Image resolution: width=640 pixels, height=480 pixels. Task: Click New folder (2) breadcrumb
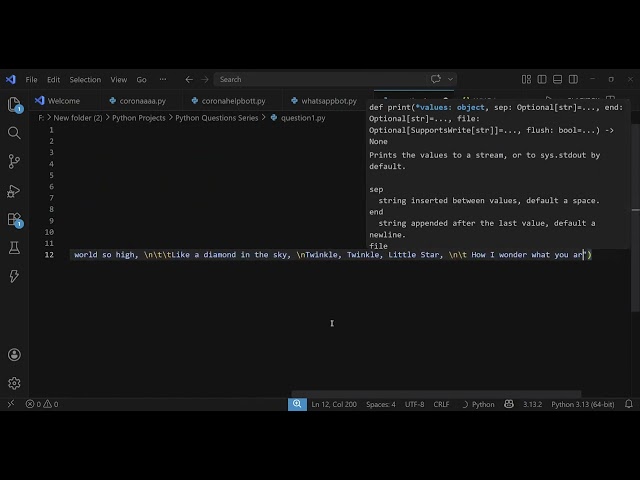coord(78,118)
